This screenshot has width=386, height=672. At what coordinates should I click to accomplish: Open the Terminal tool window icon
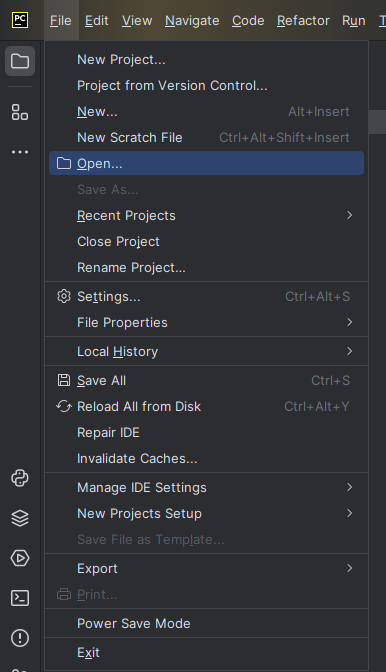[20, 598]
